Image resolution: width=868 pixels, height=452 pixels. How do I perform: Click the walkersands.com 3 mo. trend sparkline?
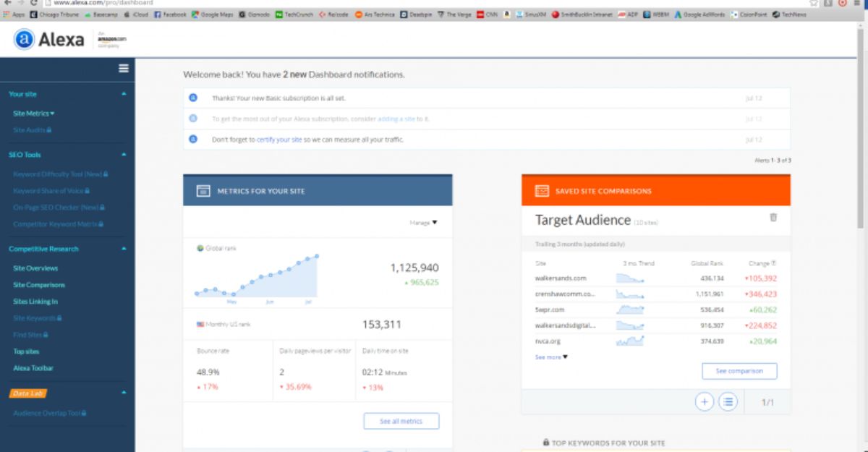coord(630,278)
